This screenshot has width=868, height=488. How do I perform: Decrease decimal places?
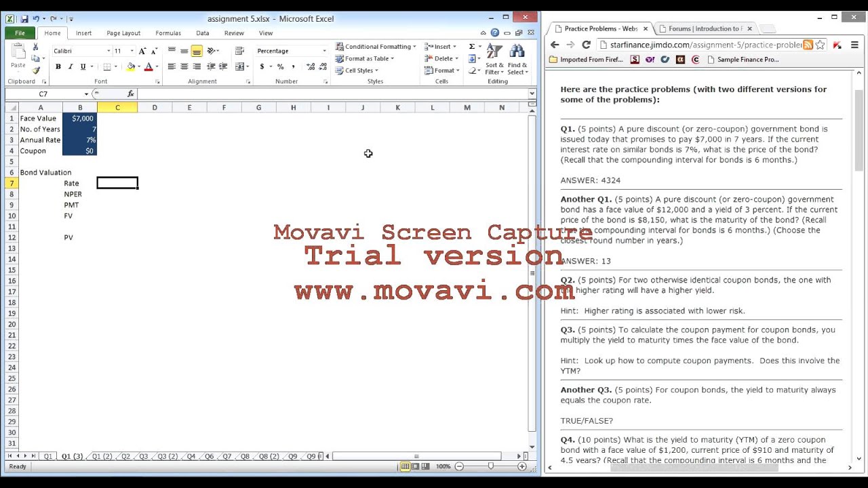pyautogui.click(x=322, y=66)
